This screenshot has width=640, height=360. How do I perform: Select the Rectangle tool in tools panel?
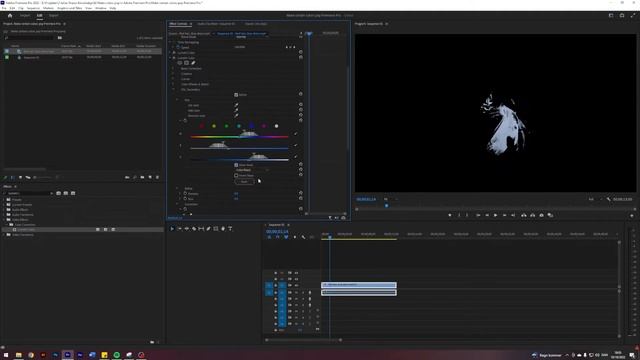coord(216,229)
